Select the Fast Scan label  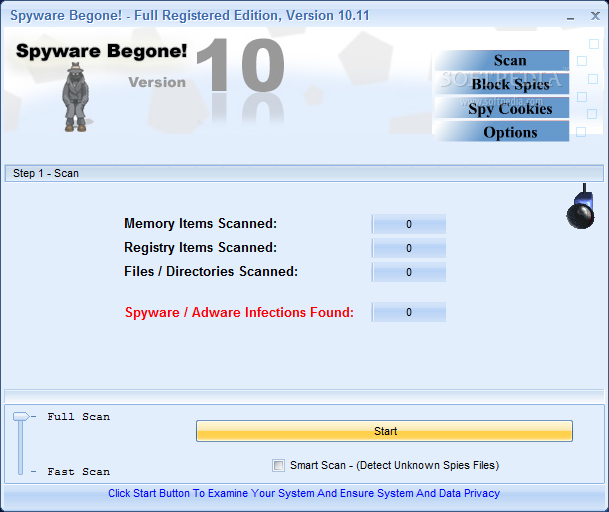pos(78,472)
